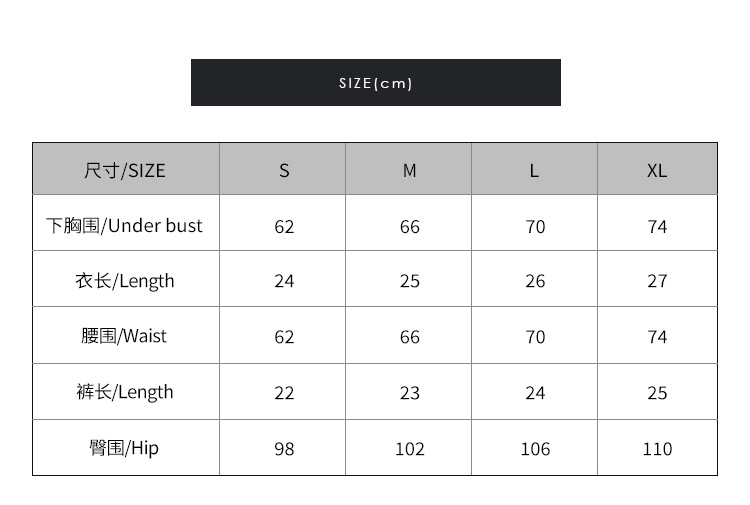Click the 裤长/Length row label
The width and height of the screenshot is (750, 505).
(x=125, y=392)
